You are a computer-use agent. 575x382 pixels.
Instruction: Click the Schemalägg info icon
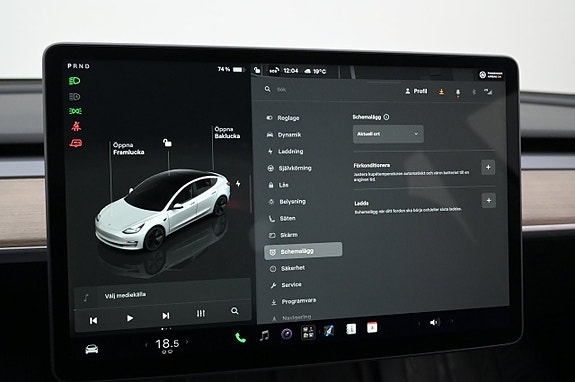(x=387, y=117)
